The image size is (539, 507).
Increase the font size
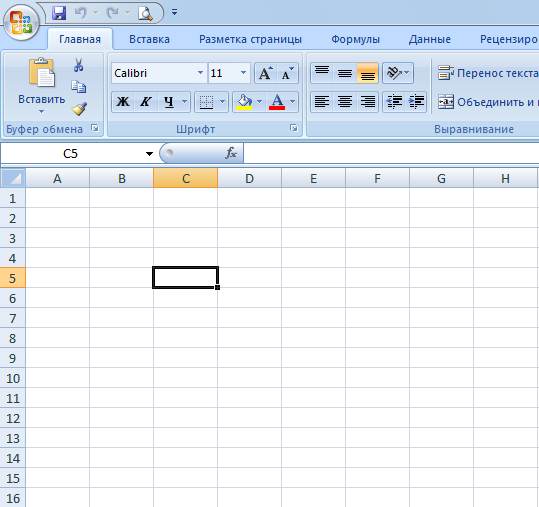pyautogui.click(x=265, y=73)
